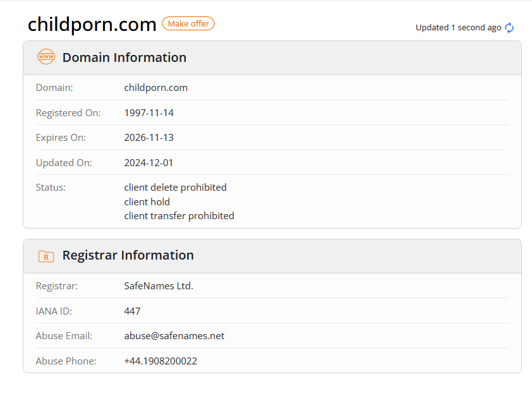
Task: Click the registrar folder R icon
Action: pyautogui.click(x=45, y=256)
